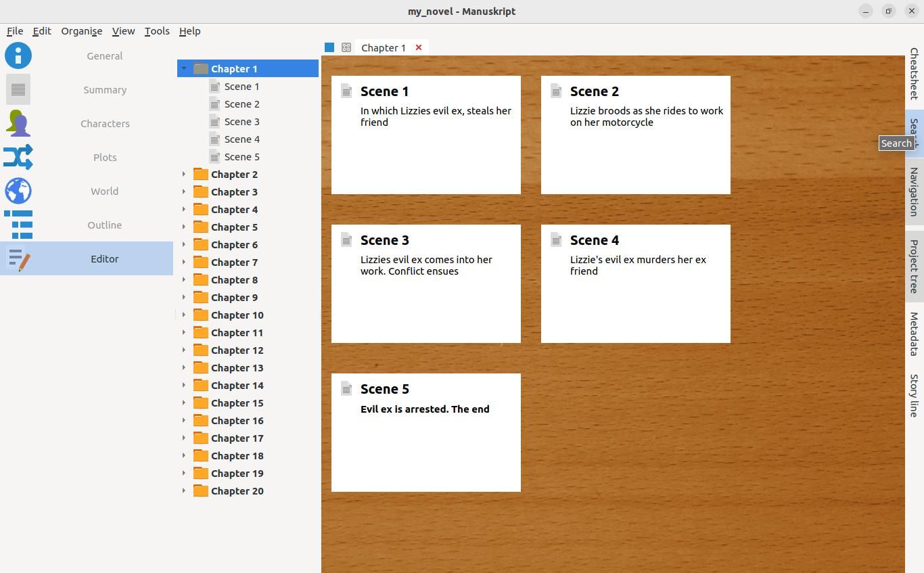The height and width of the screenshot is (573, 924).
Task: Expand Chapter 10 in the tree
Action: pos(183,315)
